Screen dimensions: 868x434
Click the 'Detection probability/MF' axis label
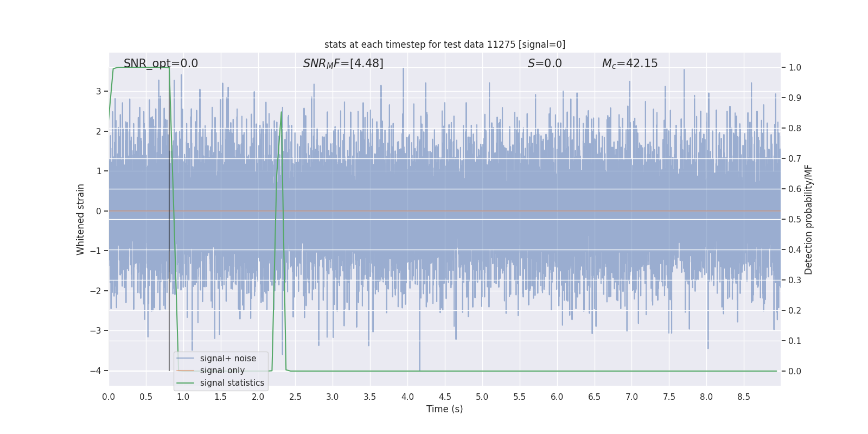tap(809, 219)
